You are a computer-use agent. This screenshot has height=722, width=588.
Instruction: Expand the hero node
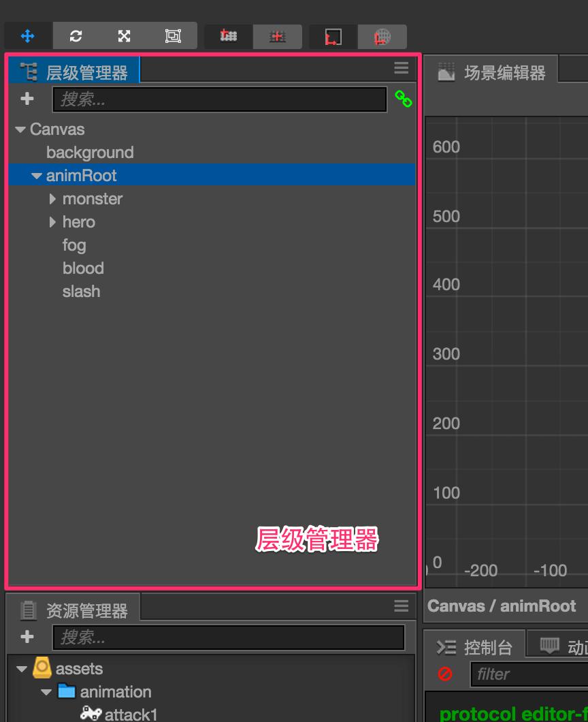pos(52,222)
